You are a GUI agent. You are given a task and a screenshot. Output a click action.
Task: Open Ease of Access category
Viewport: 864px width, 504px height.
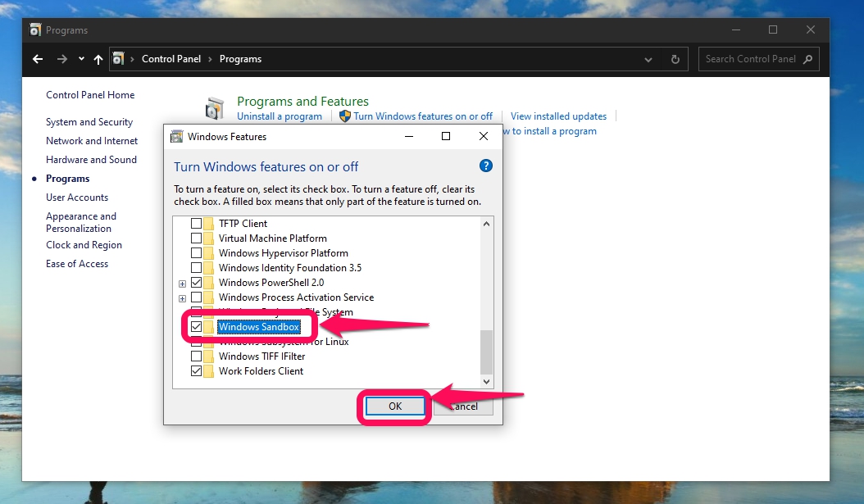click(76, 263)
